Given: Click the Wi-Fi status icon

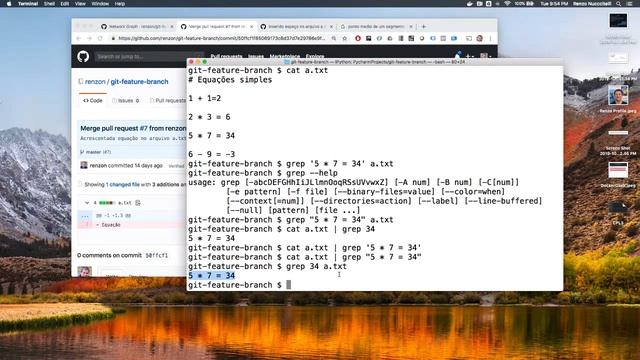Looking at the screenshot, I should tap(507, 4).
